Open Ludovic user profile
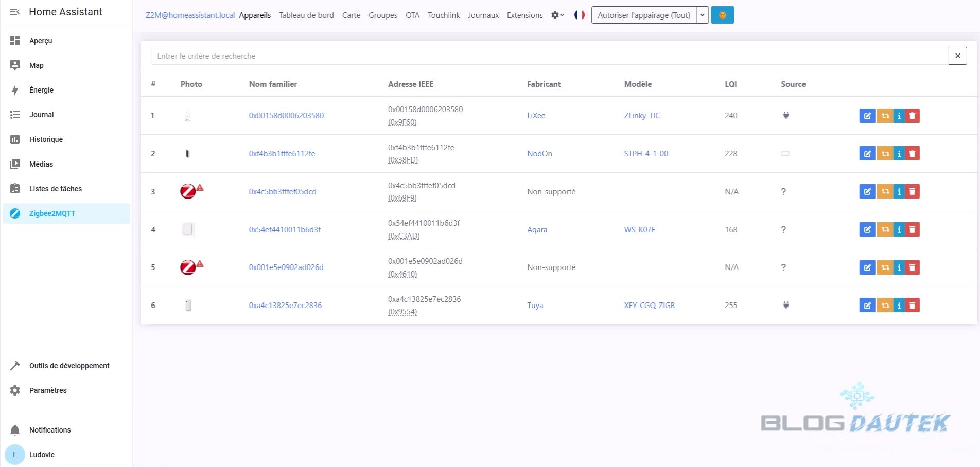 (66, 455)
